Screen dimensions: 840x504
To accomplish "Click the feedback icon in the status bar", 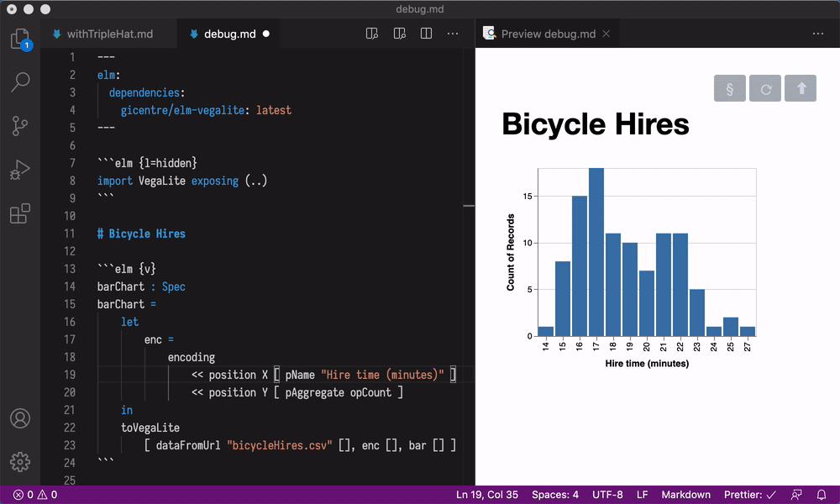I will [x=796, y=495].
